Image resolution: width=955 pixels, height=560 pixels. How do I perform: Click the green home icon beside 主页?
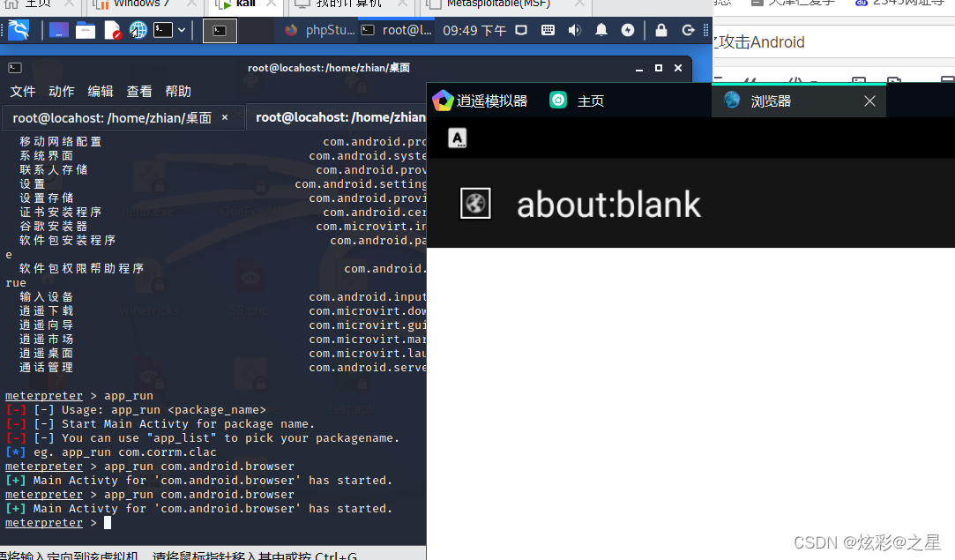(558, 100)
